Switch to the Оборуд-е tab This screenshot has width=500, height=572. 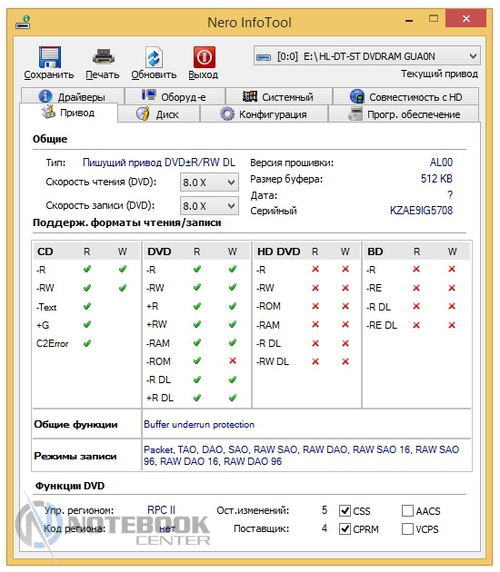pos(174,97)
